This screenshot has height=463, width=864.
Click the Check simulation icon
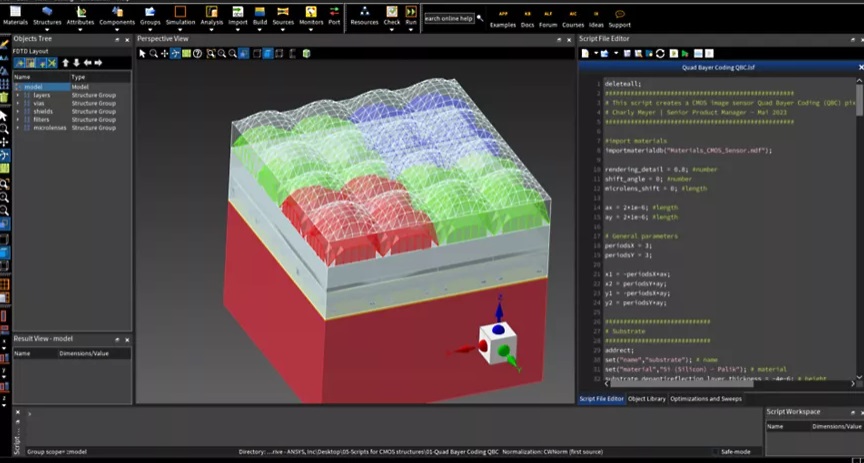391,12
